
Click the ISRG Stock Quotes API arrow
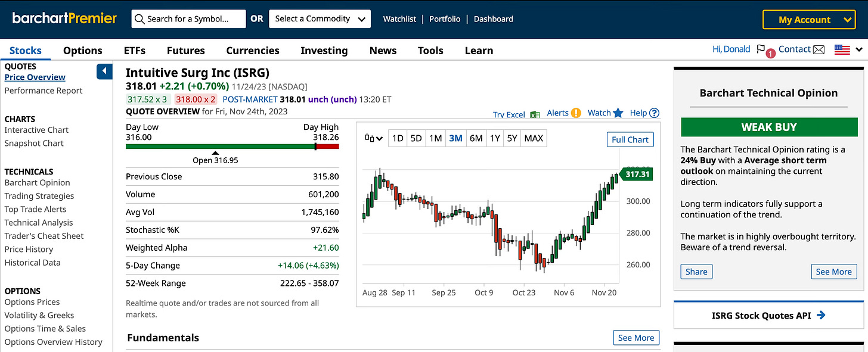pos(821,315)
